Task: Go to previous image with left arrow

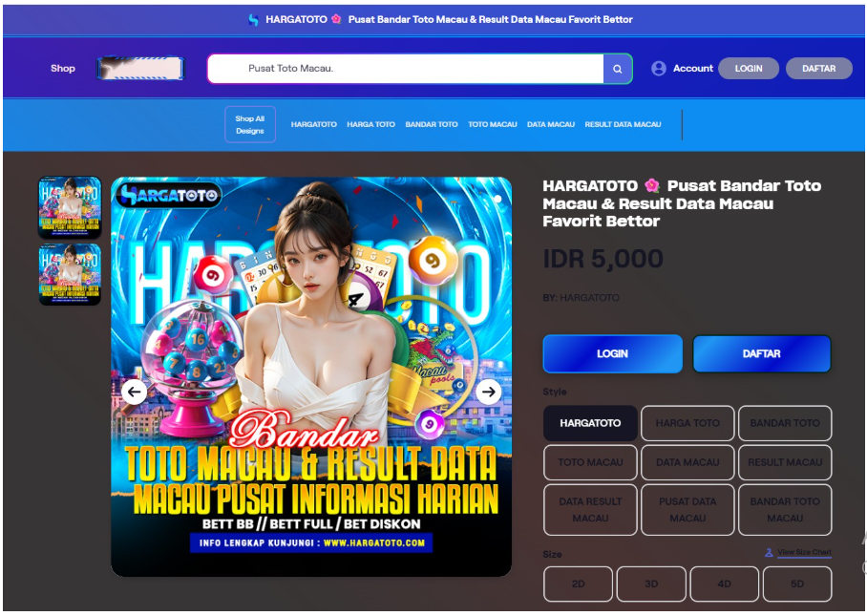Action: (135, 393)
